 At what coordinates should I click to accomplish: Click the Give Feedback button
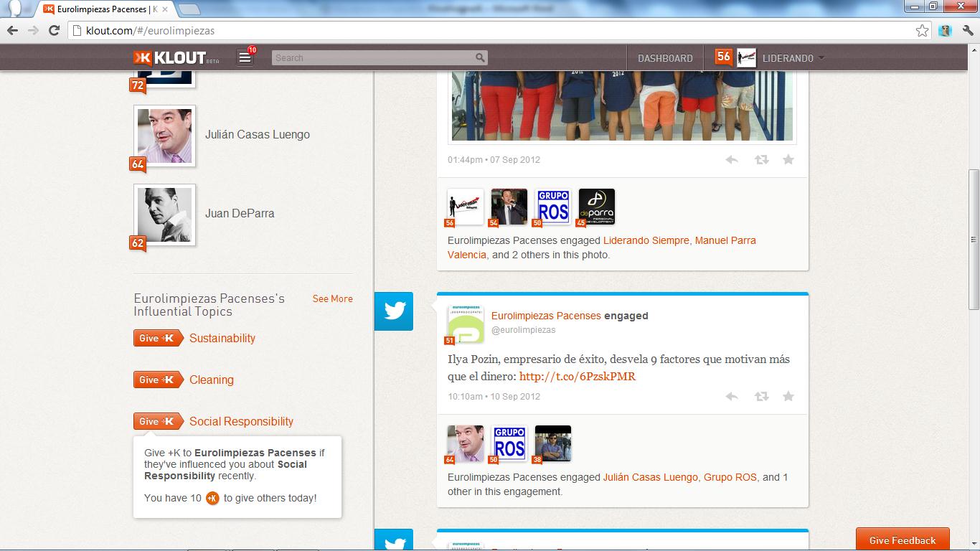pyautogui.click(x=903, y=540)
